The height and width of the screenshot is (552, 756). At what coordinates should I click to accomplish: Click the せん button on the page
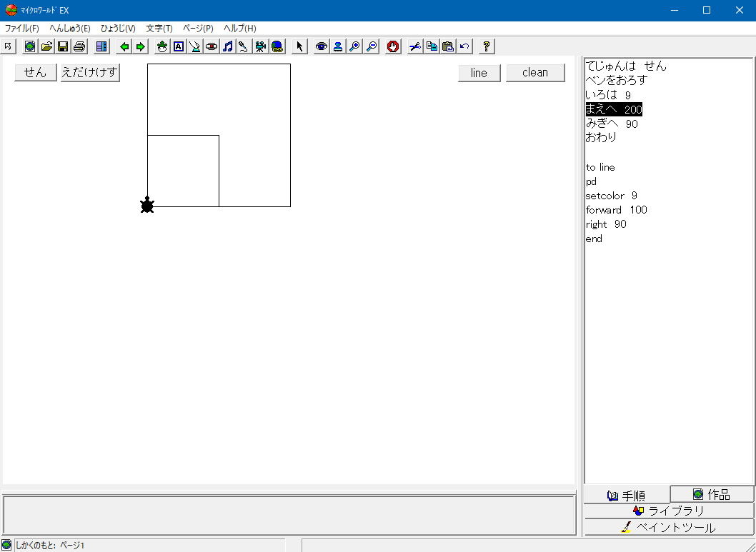click(36, 72)
